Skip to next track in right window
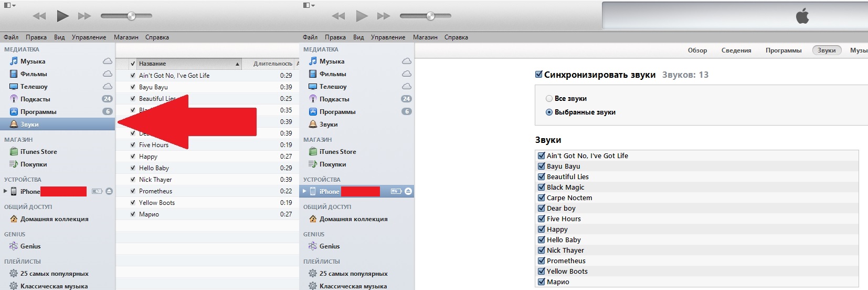Screen dimensions: 868x290 coord(384,16)
